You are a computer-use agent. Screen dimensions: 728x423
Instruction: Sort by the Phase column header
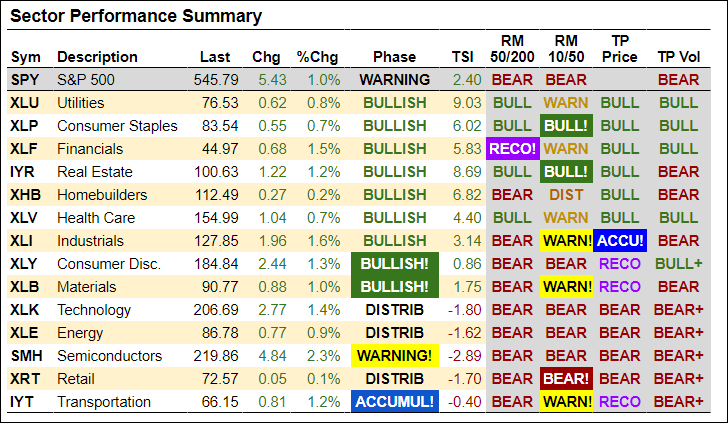tap(394, 57)
